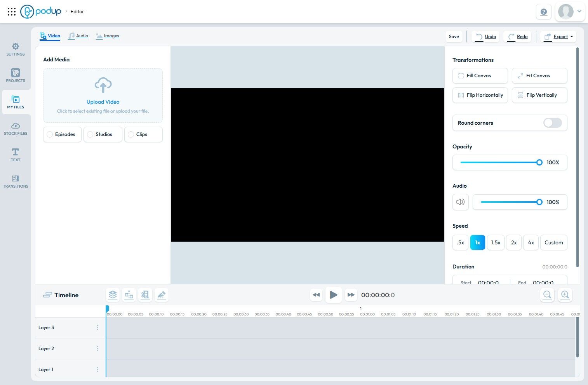The width and height of the screenshot is (588, 385).
Task: Mute audio with the speaker icon
Action: point(461,202)
